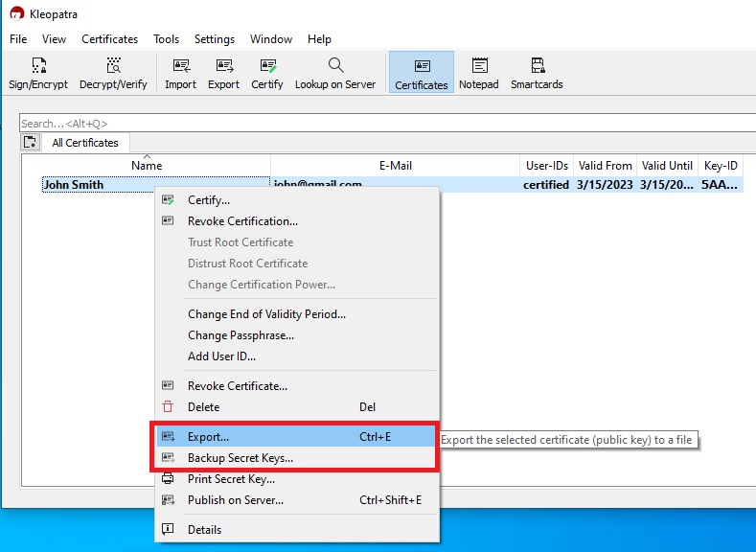Open the Decrypt/Verify toolbar tool

click(113, 73)
